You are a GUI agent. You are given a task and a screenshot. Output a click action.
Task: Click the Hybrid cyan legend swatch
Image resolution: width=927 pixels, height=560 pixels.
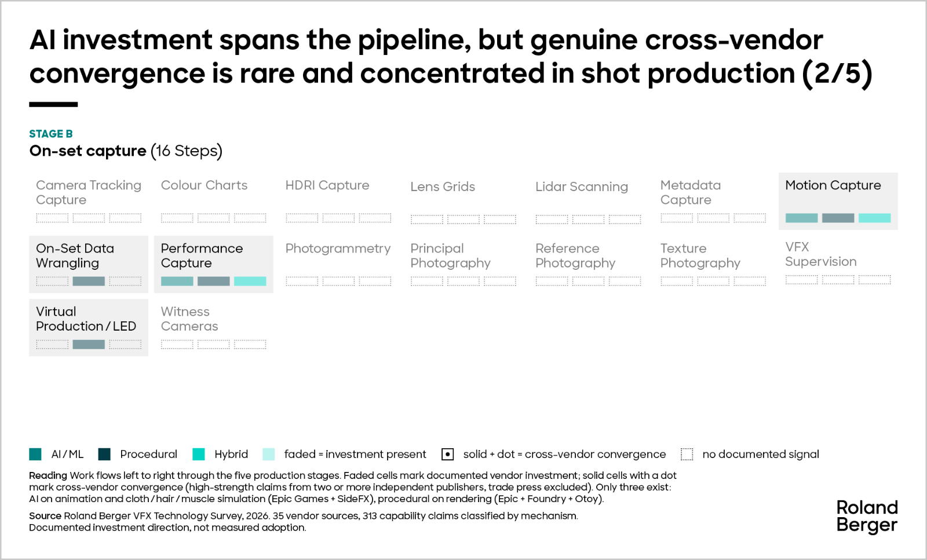click(199, 454)
